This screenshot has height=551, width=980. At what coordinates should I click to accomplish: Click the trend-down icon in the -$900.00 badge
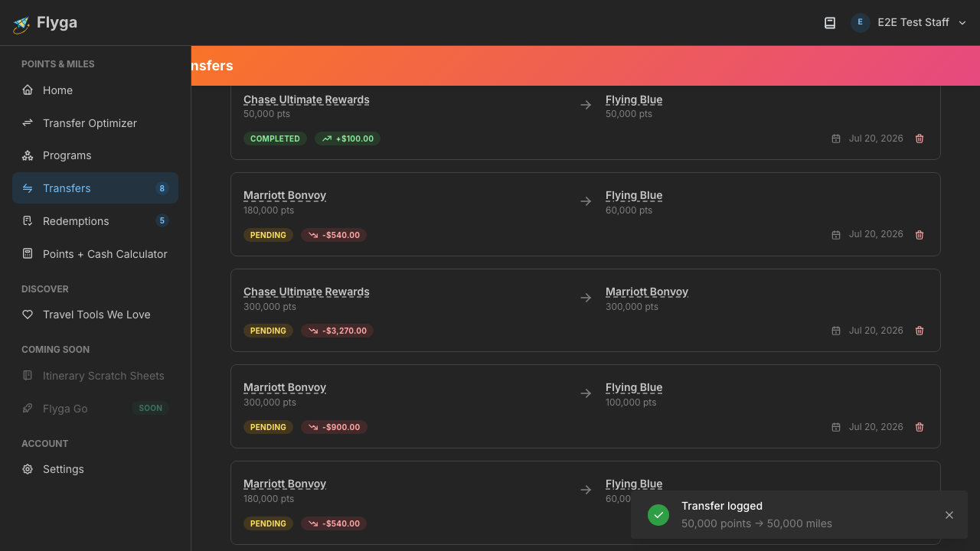point(313,427)
